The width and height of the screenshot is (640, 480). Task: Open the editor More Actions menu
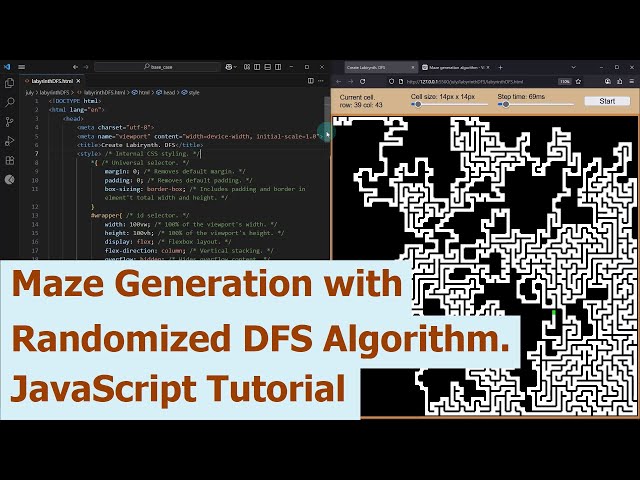tap(321, 81)
